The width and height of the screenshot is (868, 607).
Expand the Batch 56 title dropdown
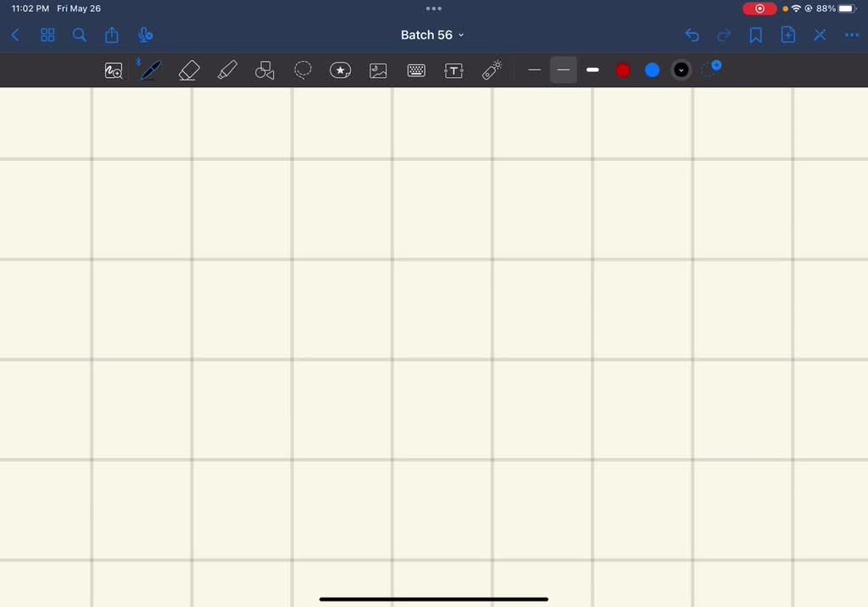coord(432,35)
